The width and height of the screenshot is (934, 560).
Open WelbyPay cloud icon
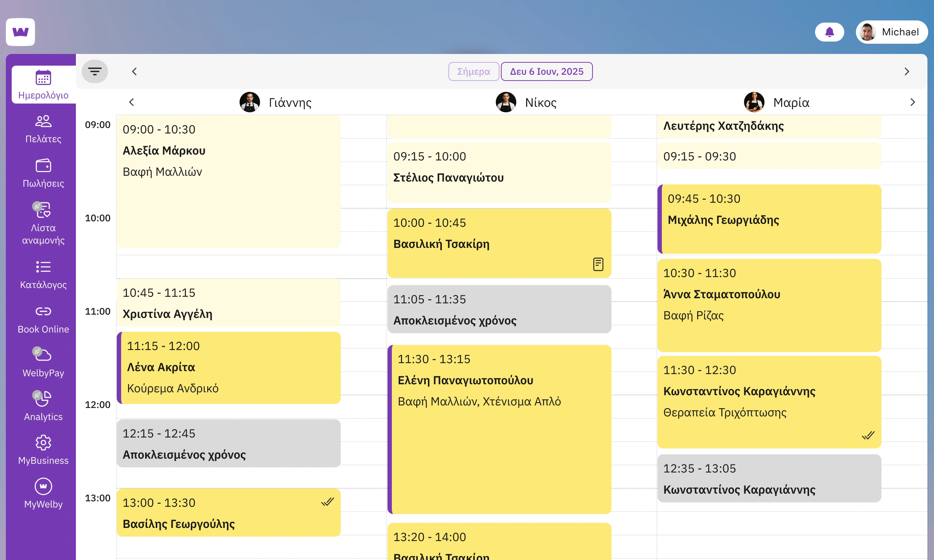point(43,354)
